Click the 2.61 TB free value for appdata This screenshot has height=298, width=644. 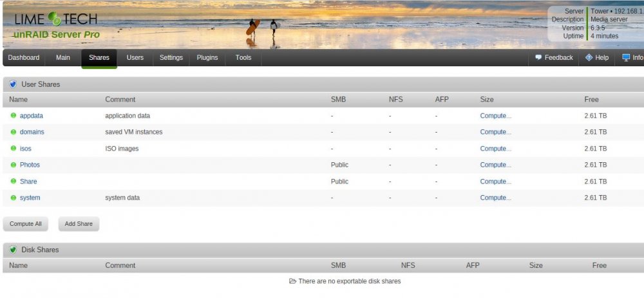point(596,116)
